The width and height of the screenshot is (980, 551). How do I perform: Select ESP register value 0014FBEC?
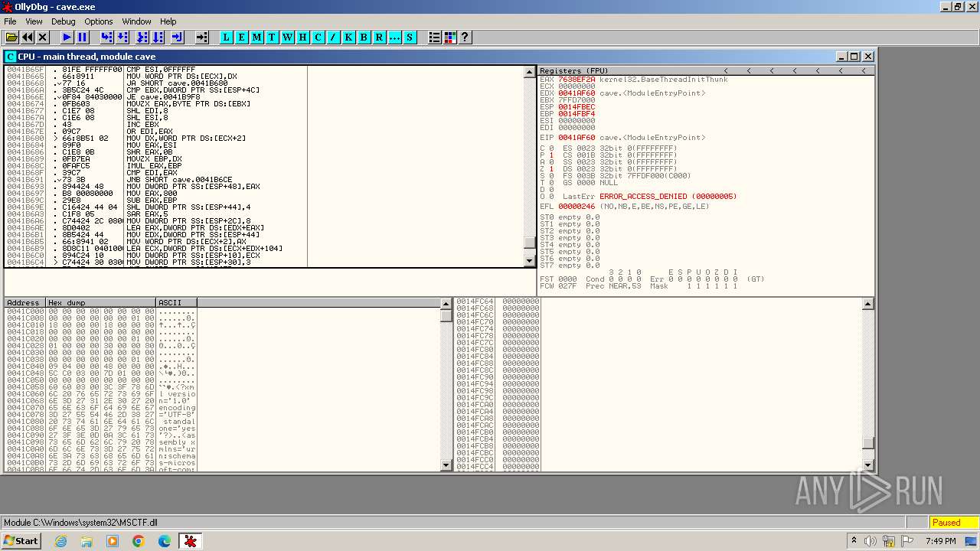[577, 107]
